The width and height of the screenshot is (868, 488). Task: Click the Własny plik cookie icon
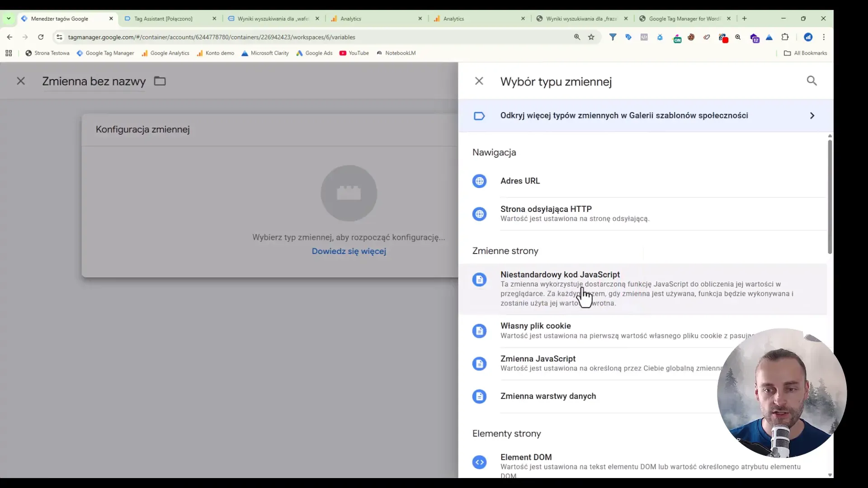tap(479, 331)
